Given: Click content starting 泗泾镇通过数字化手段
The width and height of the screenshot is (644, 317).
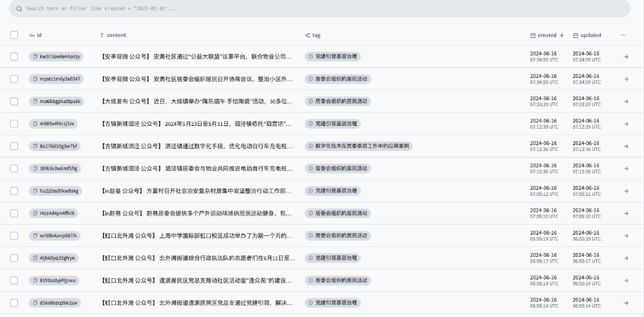Looking at the screenshot, I should click(x=196, y=146).
